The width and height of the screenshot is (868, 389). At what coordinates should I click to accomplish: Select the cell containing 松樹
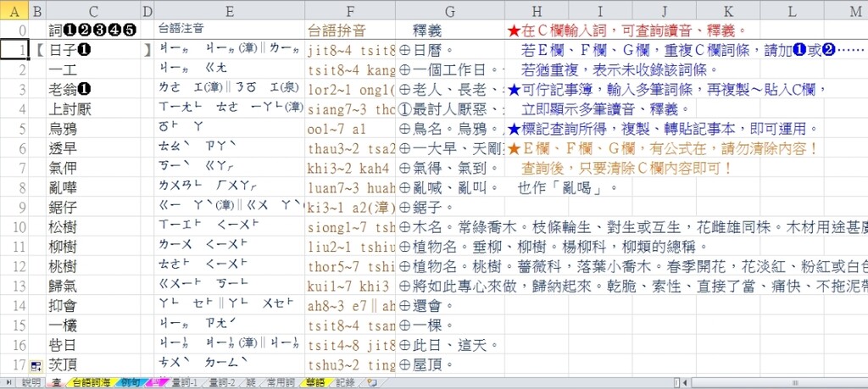(64, 226)
